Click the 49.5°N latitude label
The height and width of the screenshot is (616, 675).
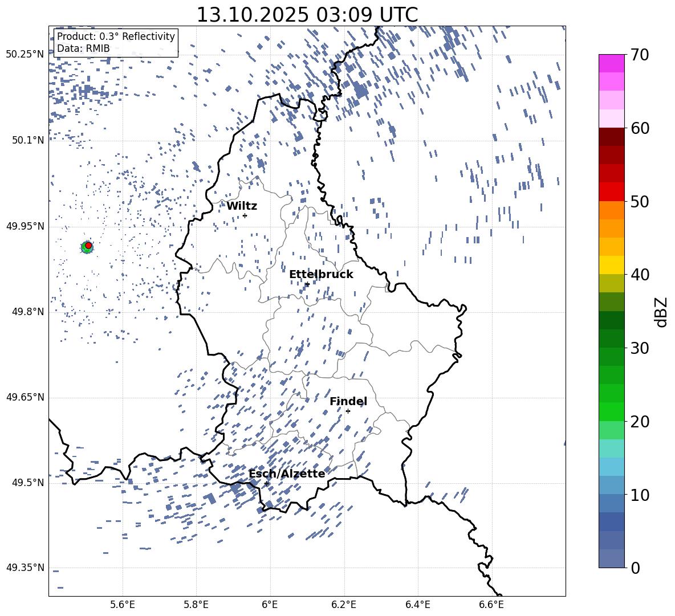[27, 483]
